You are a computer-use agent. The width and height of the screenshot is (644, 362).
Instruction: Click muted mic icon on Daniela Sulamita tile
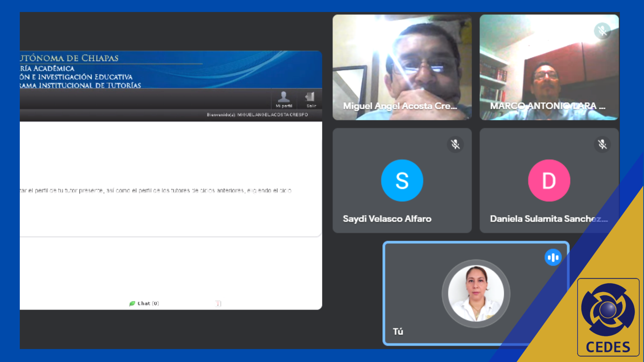point(602,144)
